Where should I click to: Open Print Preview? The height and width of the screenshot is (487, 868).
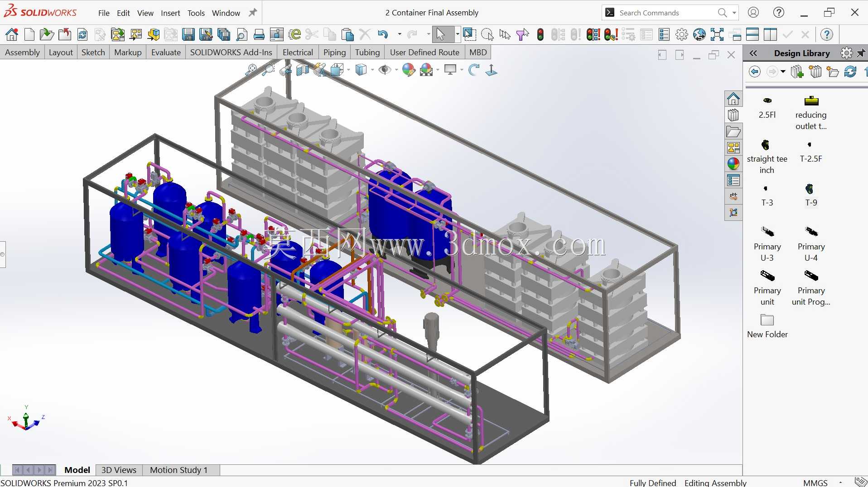pos(242,34)
